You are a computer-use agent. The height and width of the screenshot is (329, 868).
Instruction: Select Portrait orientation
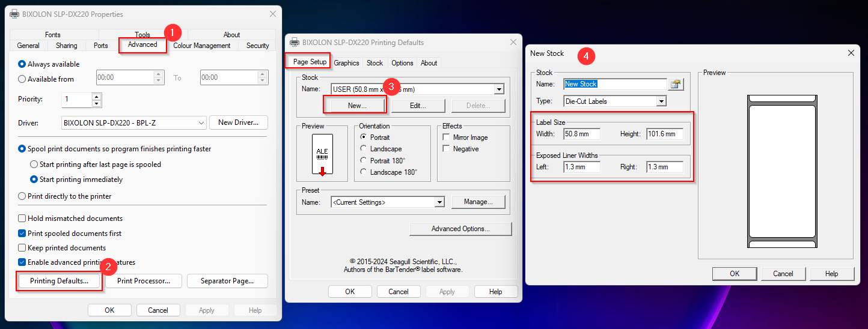click(x=364, y=137)
